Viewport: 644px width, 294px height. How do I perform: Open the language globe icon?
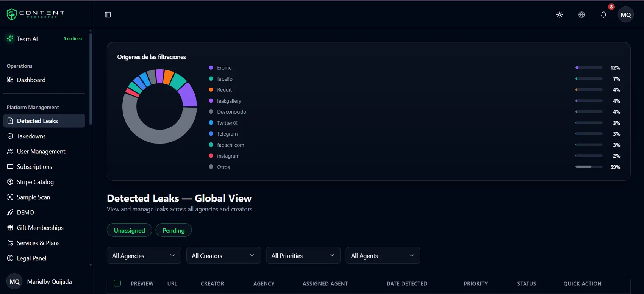coord(581,15)
